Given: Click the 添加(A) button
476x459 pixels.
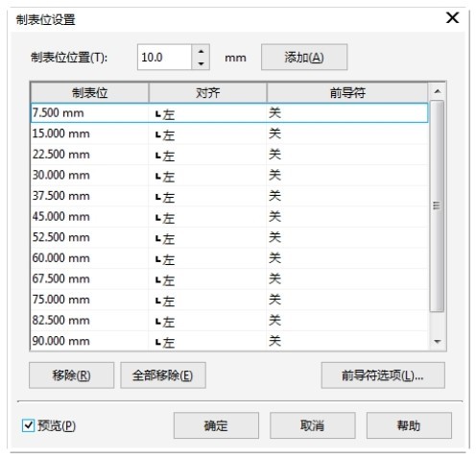Looking at the screenshot, I should click(304, 58).
